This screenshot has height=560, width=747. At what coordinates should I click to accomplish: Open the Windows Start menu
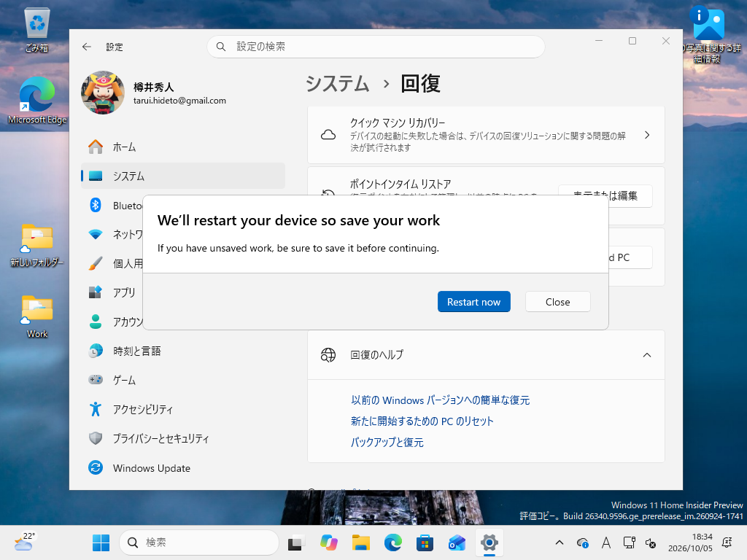pos(101,542)
